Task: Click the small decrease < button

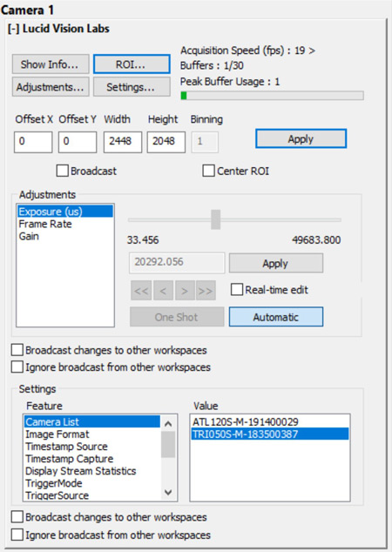Action: [x=163, y=291]
